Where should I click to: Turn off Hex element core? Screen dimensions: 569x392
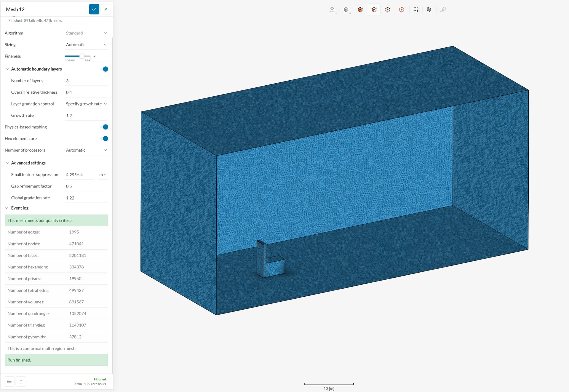[105, 138]
